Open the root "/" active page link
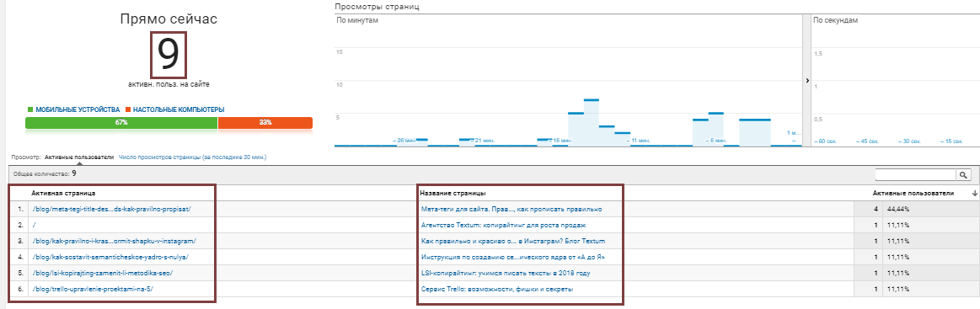 34,225
